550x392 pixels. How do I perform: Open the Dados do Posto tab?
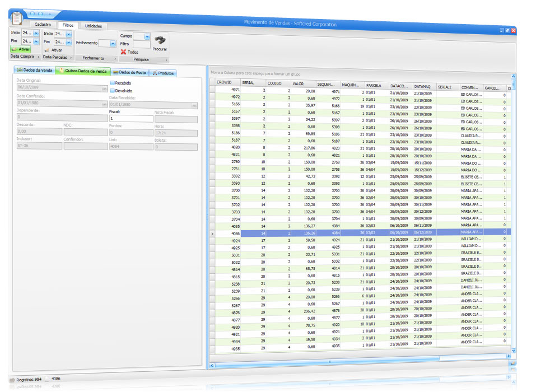pos(129,72)
